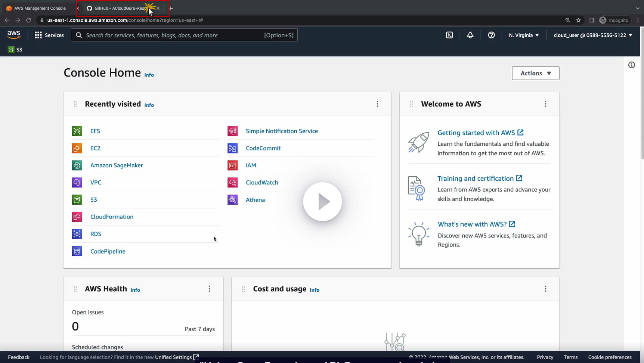Viewport: 644px width, 363px height.
Task: Open the S3 favorite shortcut in the bar
Action: coord(15,50)
